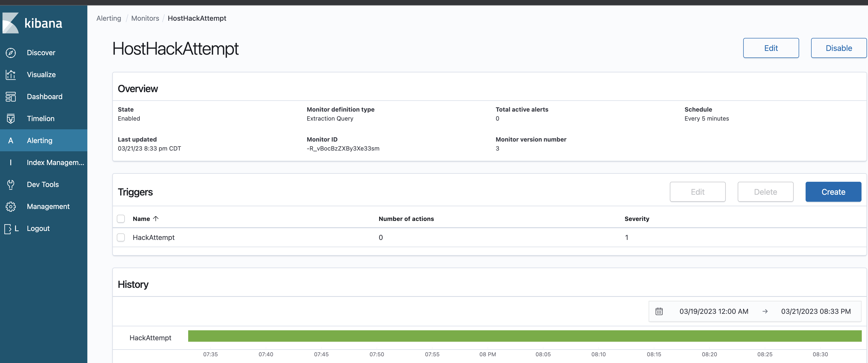Click the Kibana logo icon

(11, 23)
